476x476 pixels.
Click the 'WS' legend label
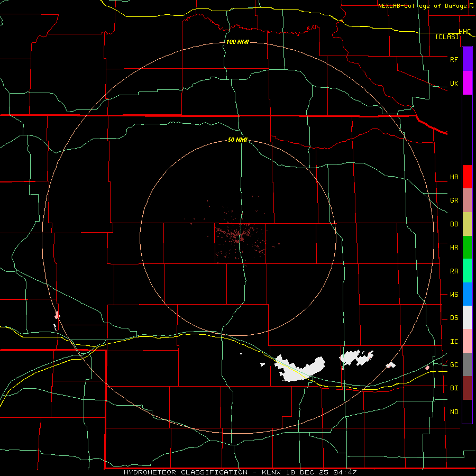454,295
